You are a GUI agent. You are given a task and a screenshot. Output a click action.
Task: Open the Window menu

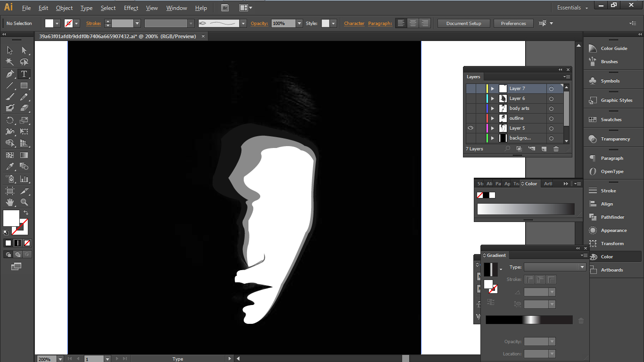tap(176, 8)
